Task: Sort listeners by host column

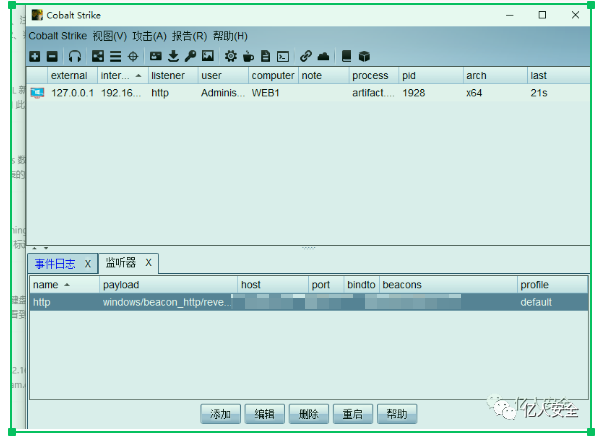Action: pos(273,285)
